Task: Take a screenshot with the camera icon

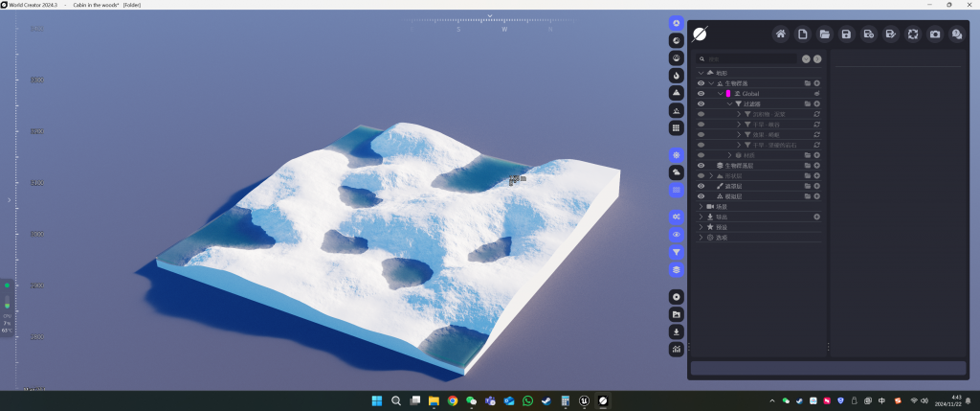Action: (x=934, y=34)
